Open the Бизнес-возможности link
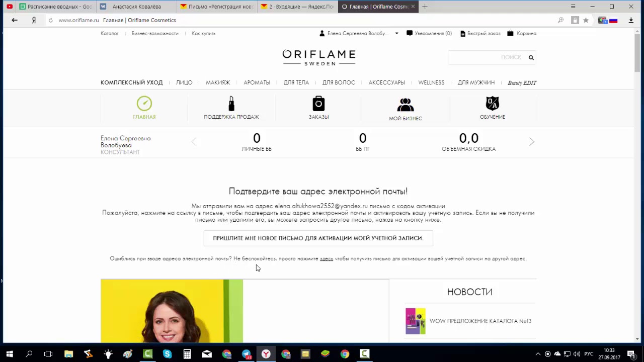The height and width of the screenshot is (362, 644). (155, 33)
